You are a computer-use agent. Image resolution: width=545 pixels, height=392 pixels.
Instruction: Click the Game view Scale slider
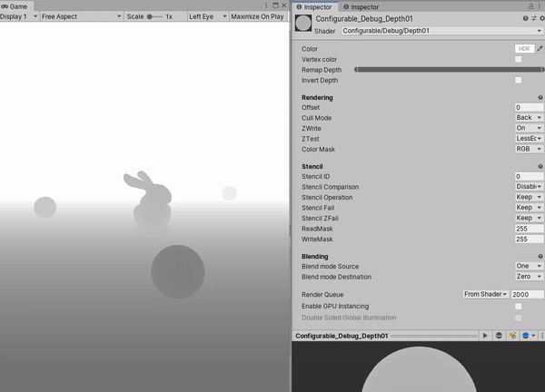[x=154, y=16]
